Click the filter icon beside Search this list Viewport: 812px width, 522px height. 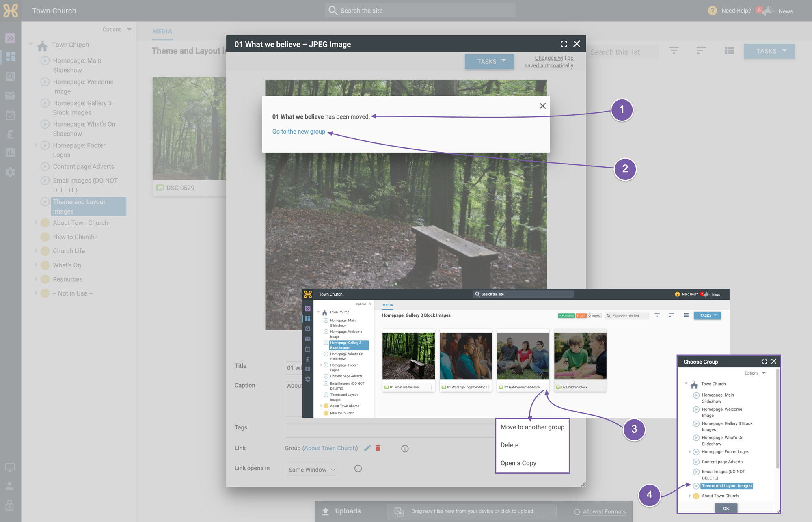tap(674, 51)
